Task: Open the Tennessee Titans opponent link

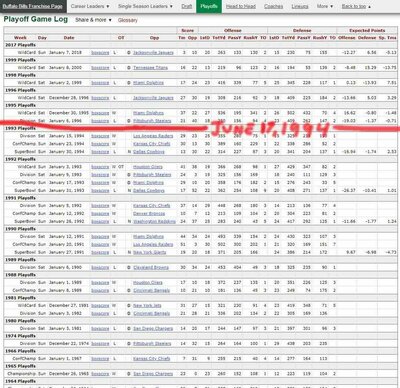Action: 150,68
